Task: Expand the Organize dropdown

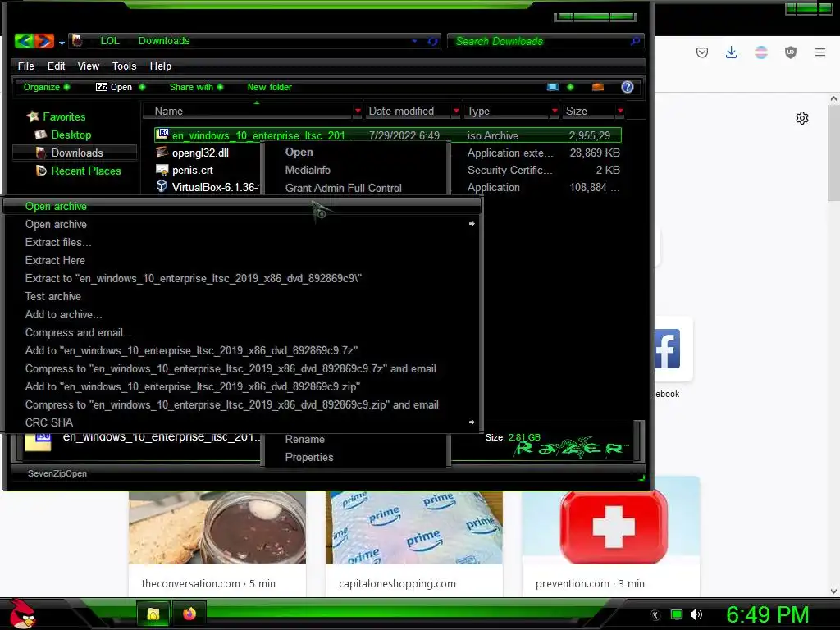Action: (46, 87)
